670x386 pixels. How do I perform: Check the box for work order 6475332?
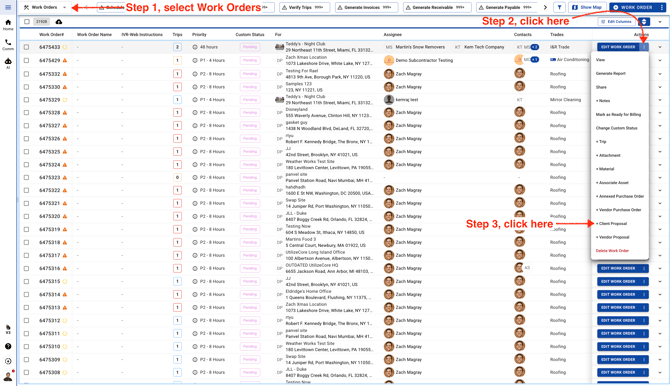[26, 74]
